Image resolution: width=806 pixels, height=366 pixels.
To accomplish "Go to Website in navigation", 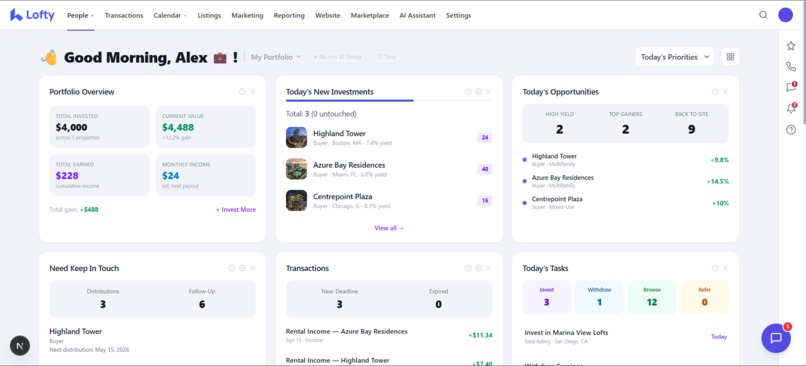I will [327, 15].
